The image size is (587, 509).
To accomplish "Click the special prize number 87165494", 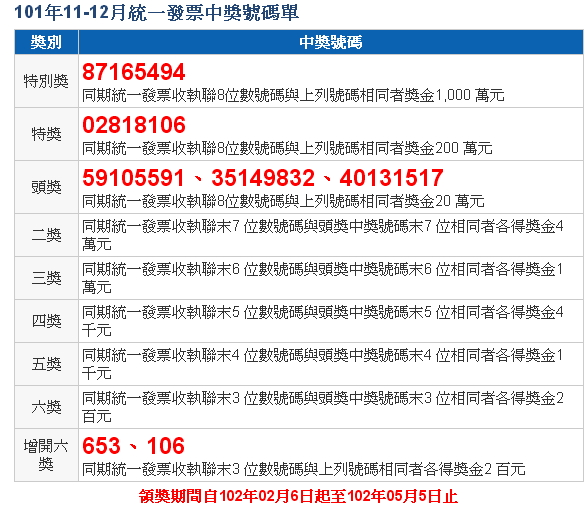I will tap(134, 72).
